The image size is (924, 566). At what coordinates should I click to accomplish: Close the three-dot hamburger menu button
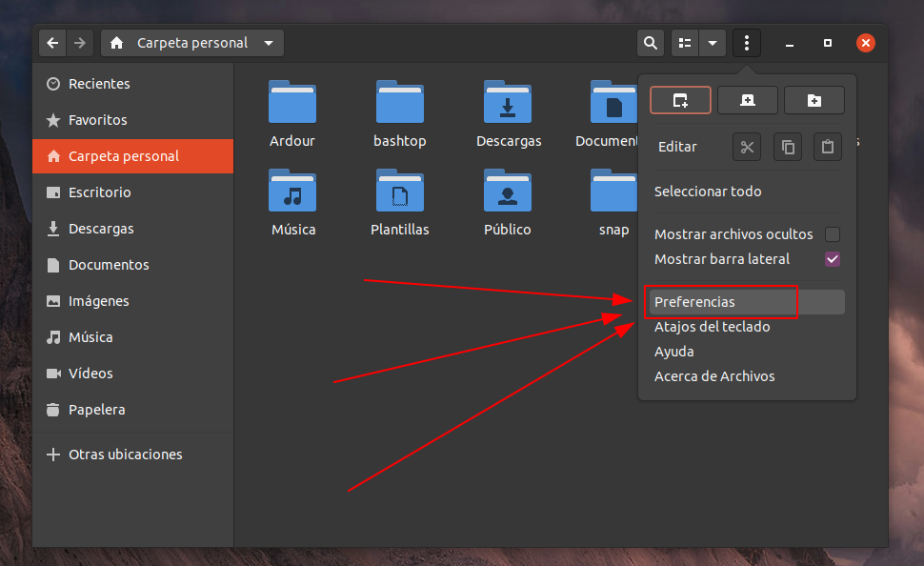tap(747, 43)
